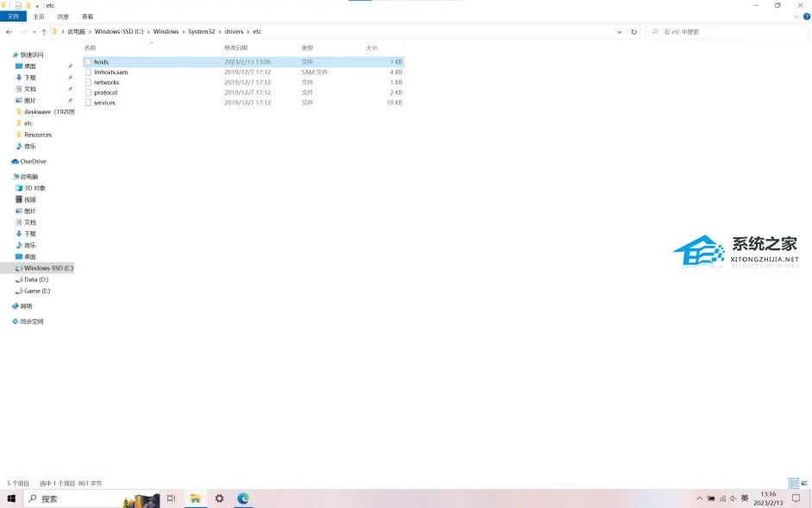Switch to the 共享 ribbon tab
The height and width of the screenshot is (508, 812).
click(63, 16)
